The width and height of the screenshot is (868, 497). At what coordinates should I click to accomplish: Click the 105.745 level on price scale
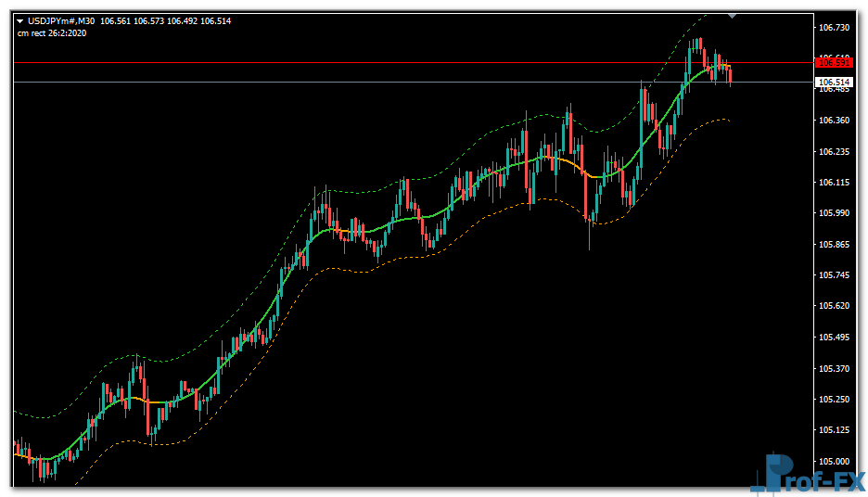835,275
